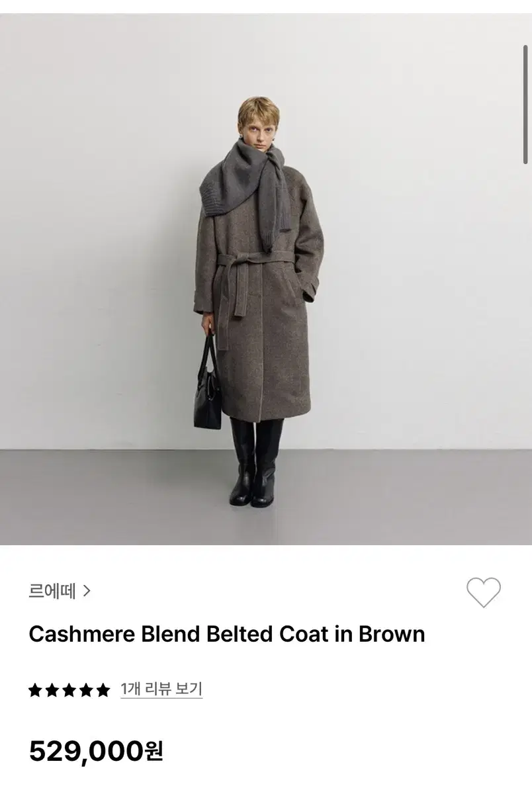532x794 pixels.
Task: Click the 529,000원 price text
Action: pyautogui.click(x=96, y=750)
